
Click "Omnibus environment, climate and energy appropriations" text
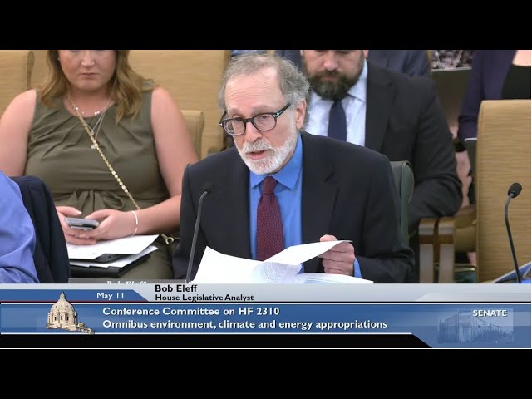(244, 324)
